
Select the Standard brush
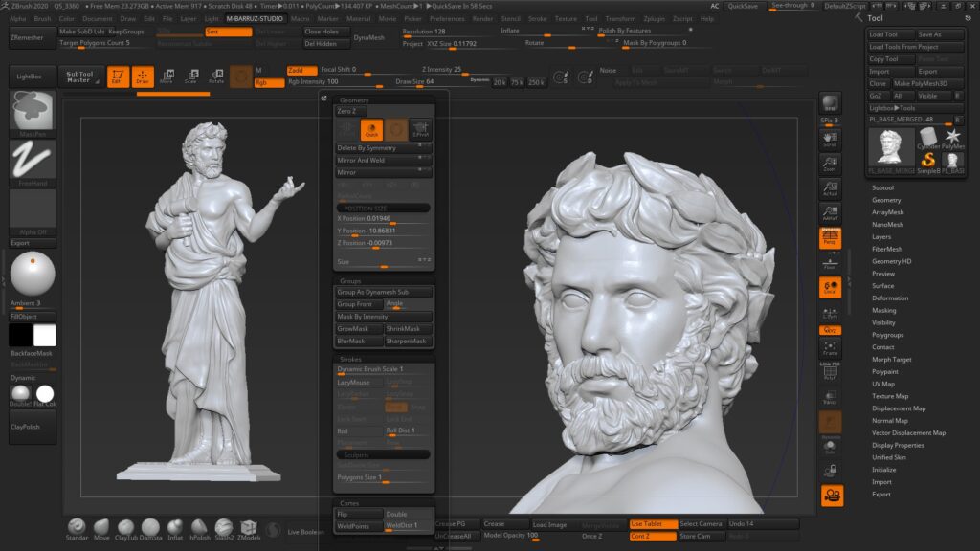tap(77, 527)
